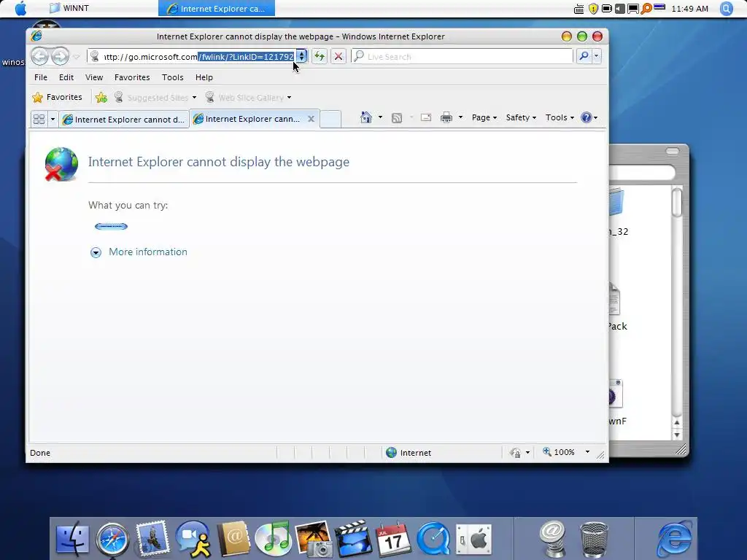
Task: Click the RSS Feeds toolbar icon
Action: point(396,117)
